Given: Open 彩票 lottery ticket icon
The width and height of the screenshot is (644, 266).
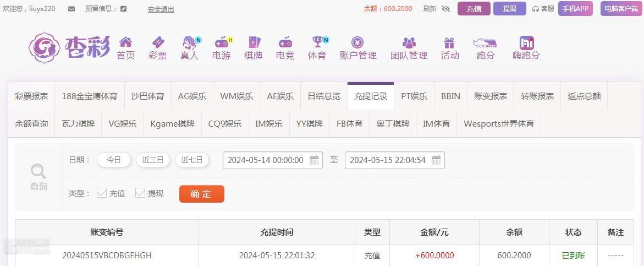Looking at the screenshot, I should coord(158,42).
